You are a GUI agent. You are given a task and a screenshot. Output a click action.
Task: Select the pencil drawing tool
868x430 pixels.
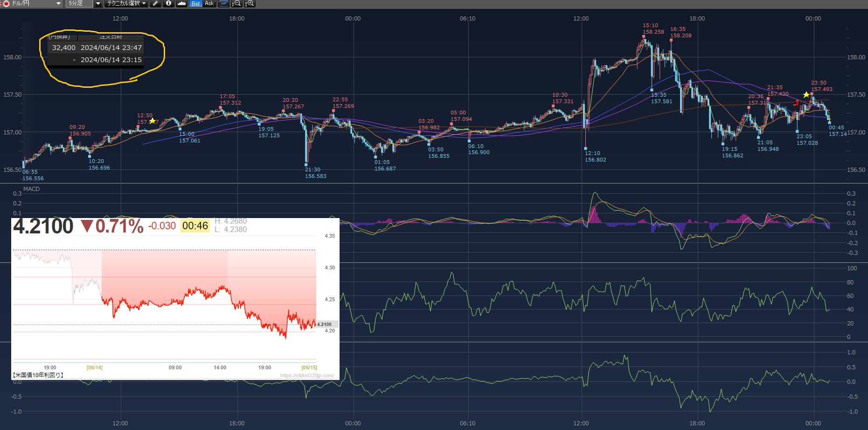point(156,4)
